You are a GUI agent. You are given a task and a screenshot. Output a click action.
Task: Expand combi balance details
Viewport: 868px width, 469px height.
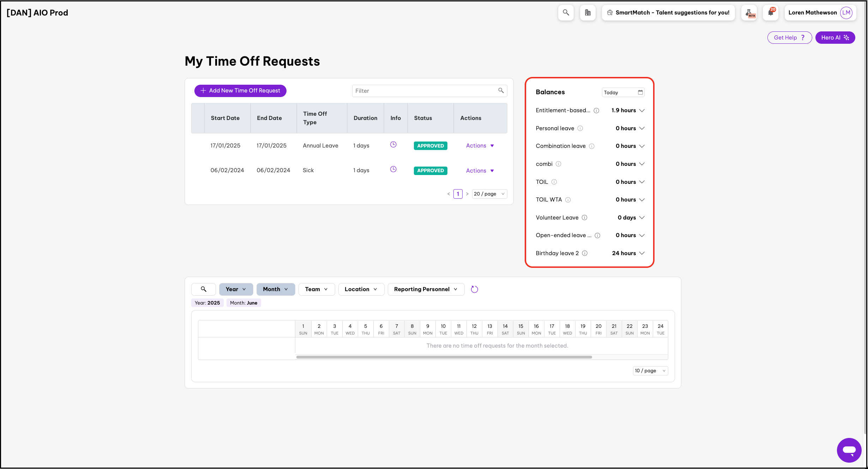click(642, 164)
